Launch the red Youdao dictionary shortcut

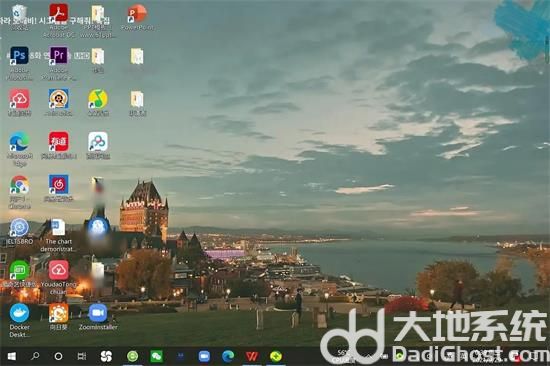[59, 141]
